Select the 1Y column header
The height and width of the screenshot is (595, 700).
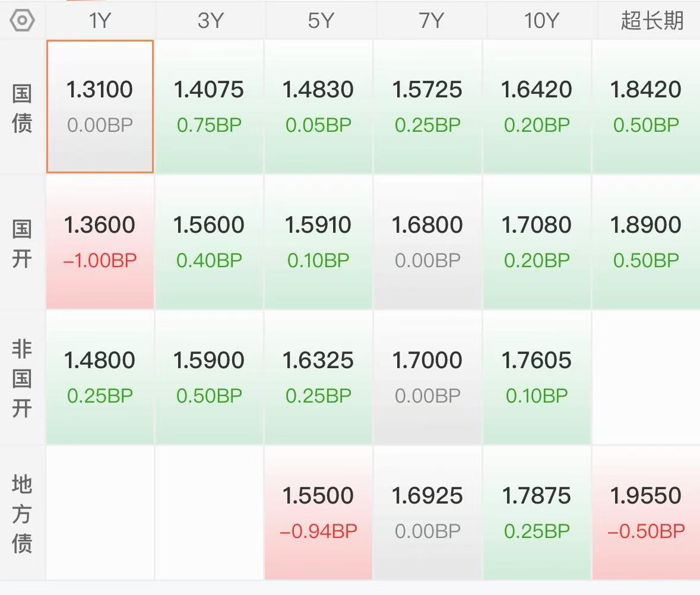tap(100, 21)
